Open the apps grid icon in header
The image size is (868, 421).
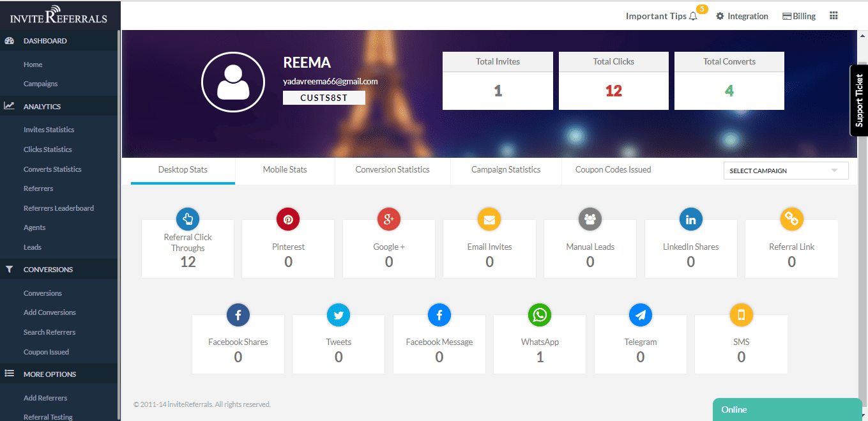click(x=834, y=16)
